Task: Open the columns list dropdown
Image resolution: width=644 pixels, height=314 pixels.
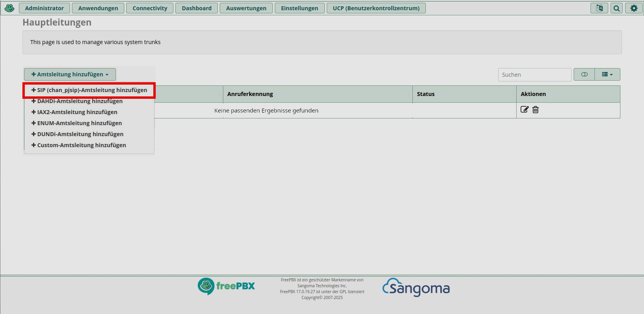Action: tap(607, 74)
